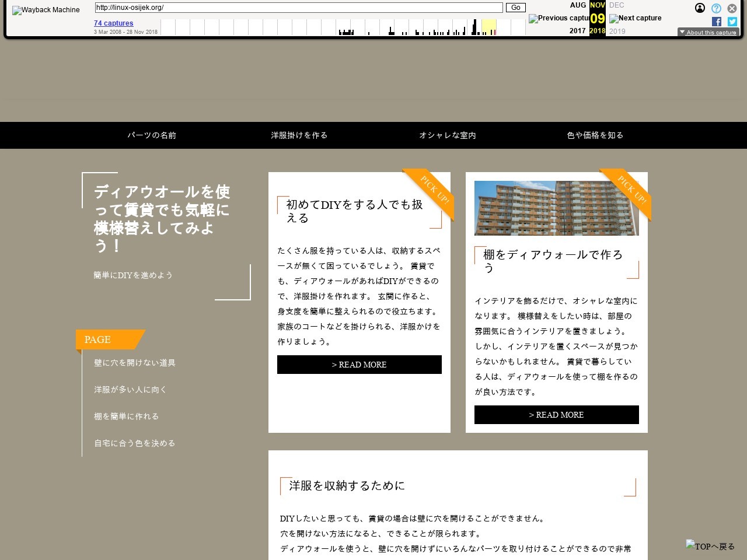This screenshot has height=560, width=747.
Task: Click the URL input field
Action: (298, 8)
